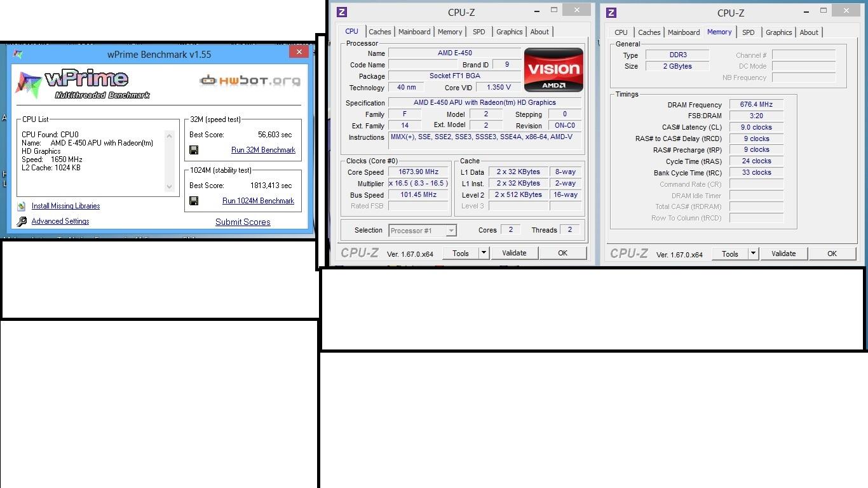This screenshot has width=868, height=488.
Task: Close the right CPU-Z Memory window
Action: tap(846, 11)
